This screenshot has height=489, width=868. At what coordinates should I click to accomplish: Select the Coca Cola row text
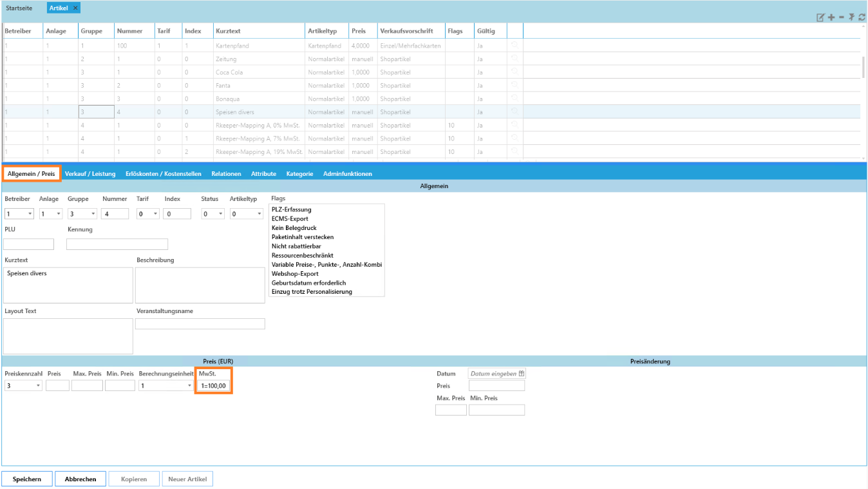pos(229,72)
